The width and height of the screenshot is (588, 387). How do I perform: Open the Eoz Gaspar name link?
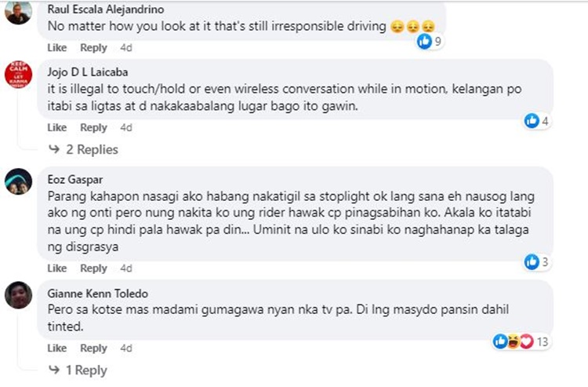75,180
